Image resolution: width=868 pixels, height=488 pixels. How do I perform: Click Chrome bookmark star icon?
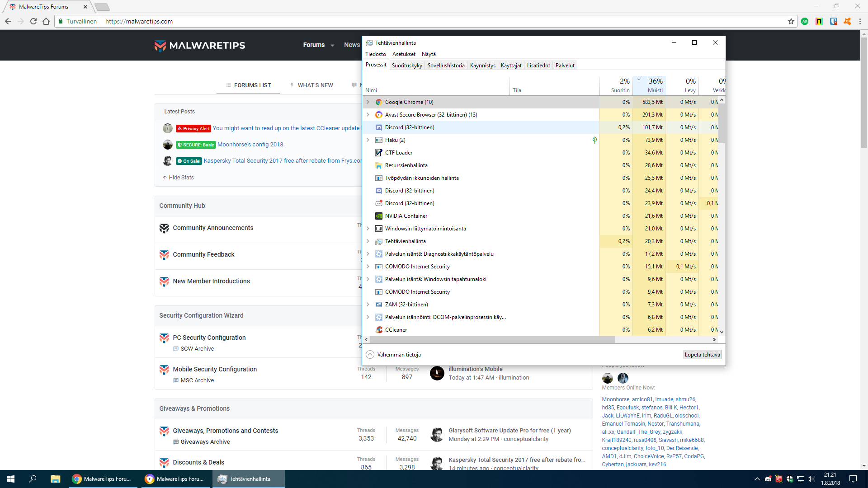pos(791,21)
